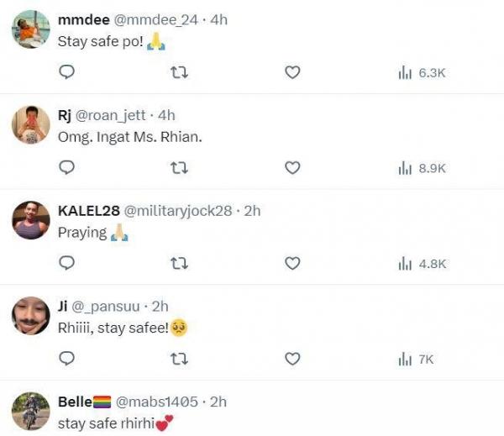Click KALEL28's profile picture
504x436 pixels.
[31, 221]
